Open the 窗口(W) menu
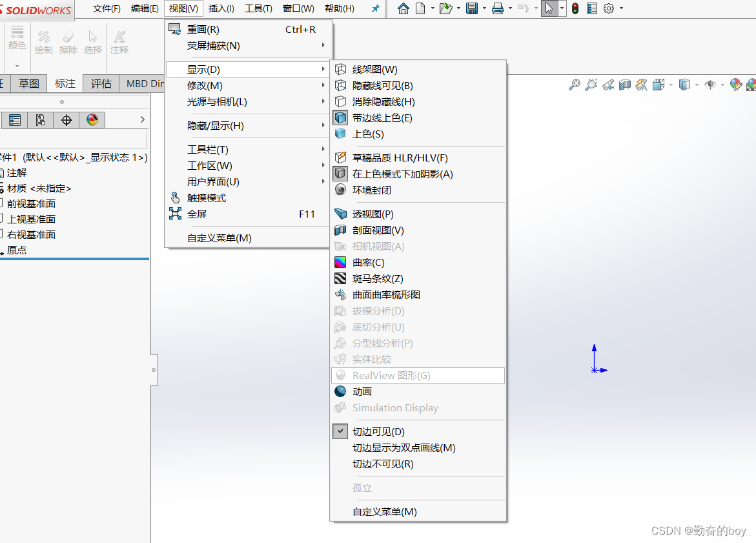The height and width of the screenshot is (543, 756). 298,8
